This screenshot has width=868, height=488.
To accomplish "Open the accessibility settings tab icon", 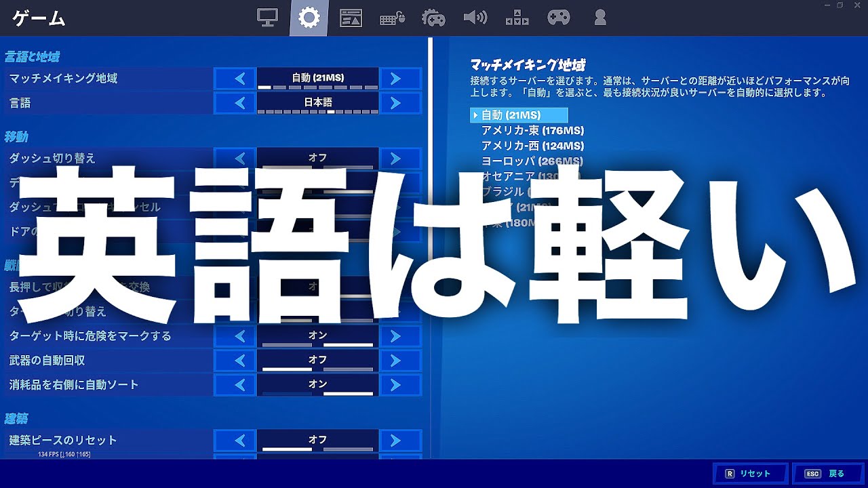I will click(x=517, y=18).
